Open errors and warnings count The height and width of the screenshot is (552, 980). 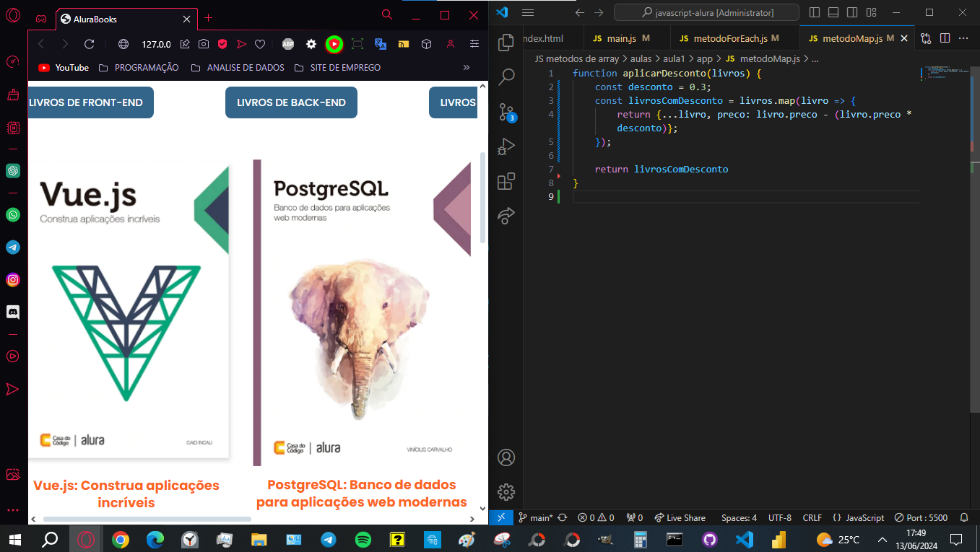pos(596,517)
